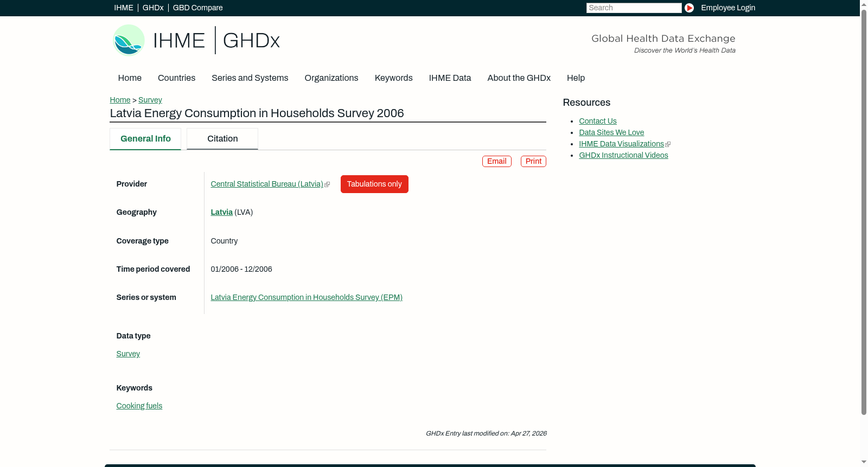Click the '01/2006 - 12/2006' time period value
This screenshot has width=868, height=467.
pos(241,270)
